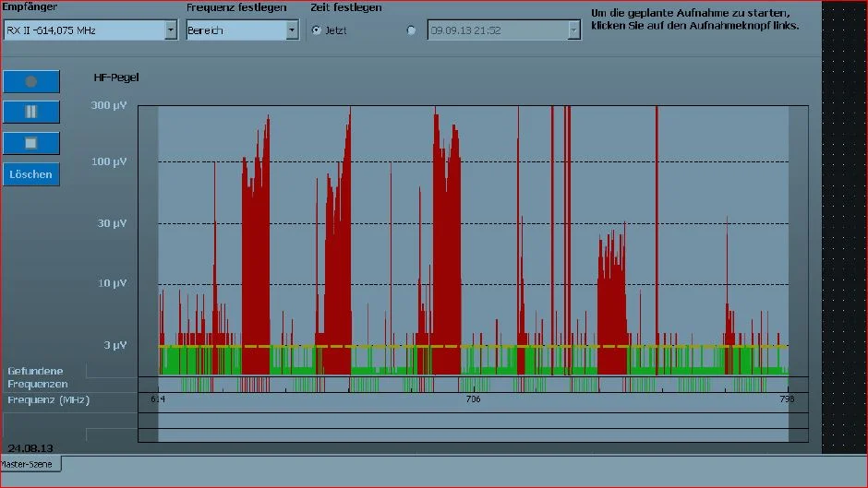Select the Jetzt radio button

[x=317, y=30]
